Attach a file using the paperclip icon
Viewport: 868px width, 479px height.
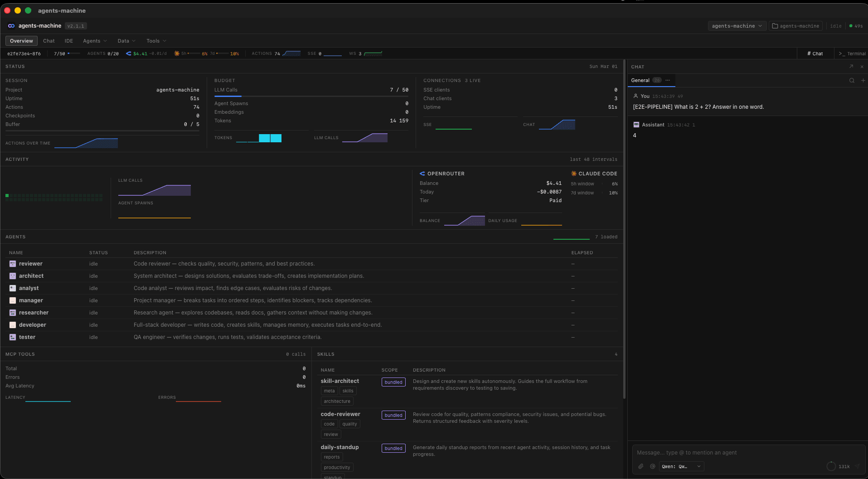641,466
